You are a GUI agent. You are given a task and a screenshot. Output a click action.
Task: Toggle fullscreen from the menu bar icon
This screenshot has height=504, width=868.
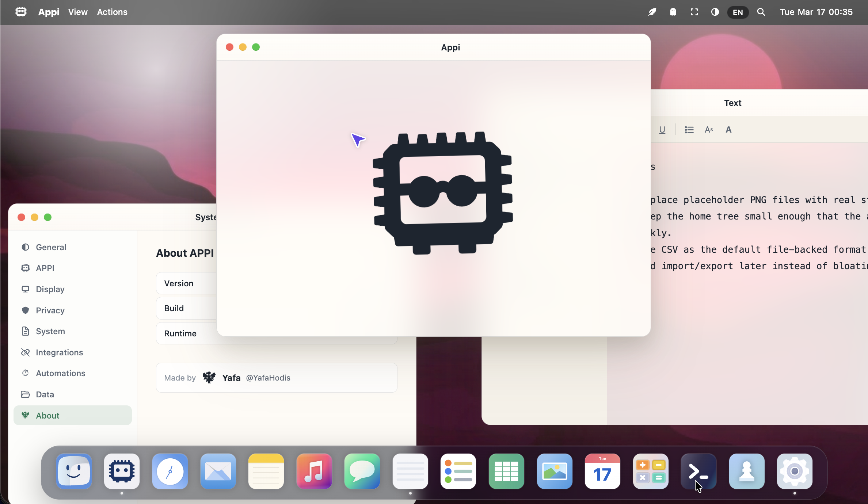click(694, 12)
